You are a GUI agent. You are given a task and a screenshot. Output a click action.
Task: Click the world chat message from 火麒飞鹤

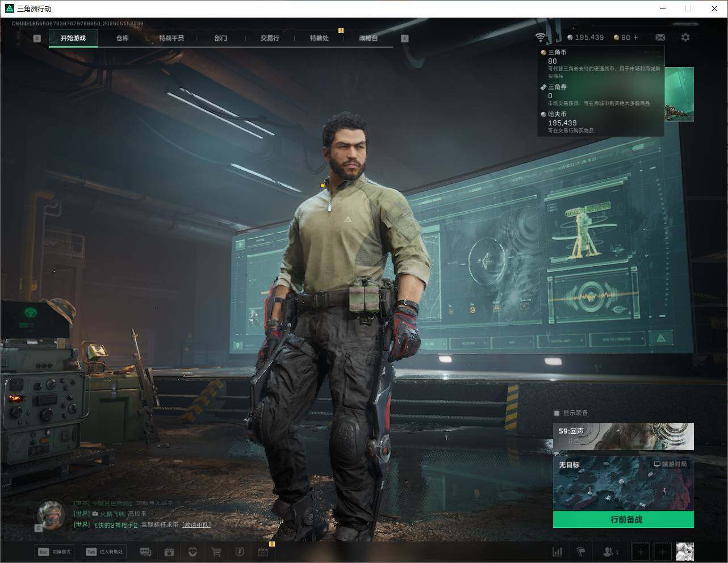coord(111,514)
